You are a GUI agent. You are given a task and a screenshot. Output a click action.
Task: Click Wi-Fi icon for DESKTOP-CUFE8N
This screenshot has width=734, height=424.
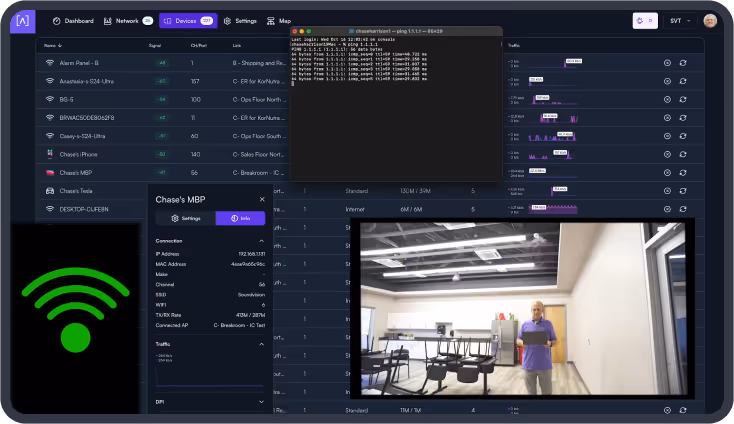click(x=50, y=209)
